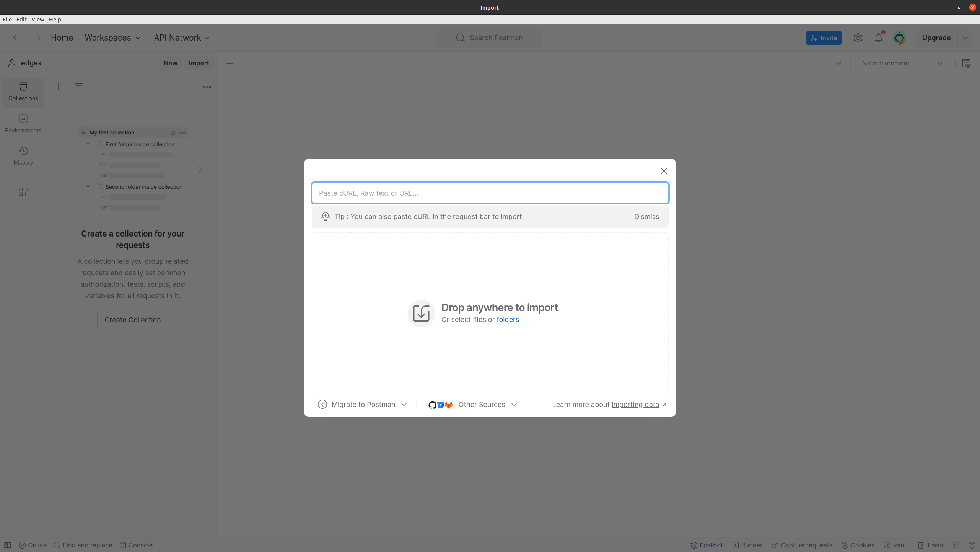
Task: Select the files link to import
Action: (x=479, y=320)
